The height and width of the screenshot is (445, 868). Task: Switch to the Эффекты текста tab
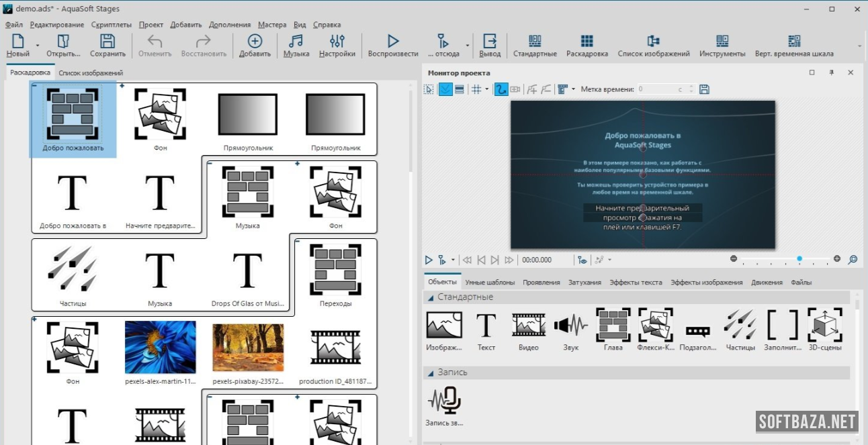[636, 283]
